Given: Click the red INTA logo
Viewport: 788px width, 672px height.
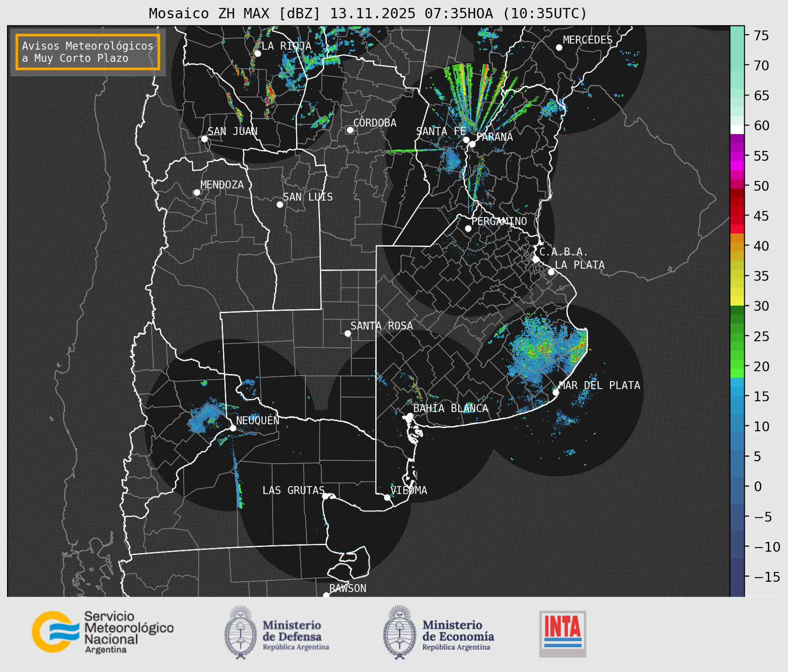Looking at the screenshot, I should point(563,634).
